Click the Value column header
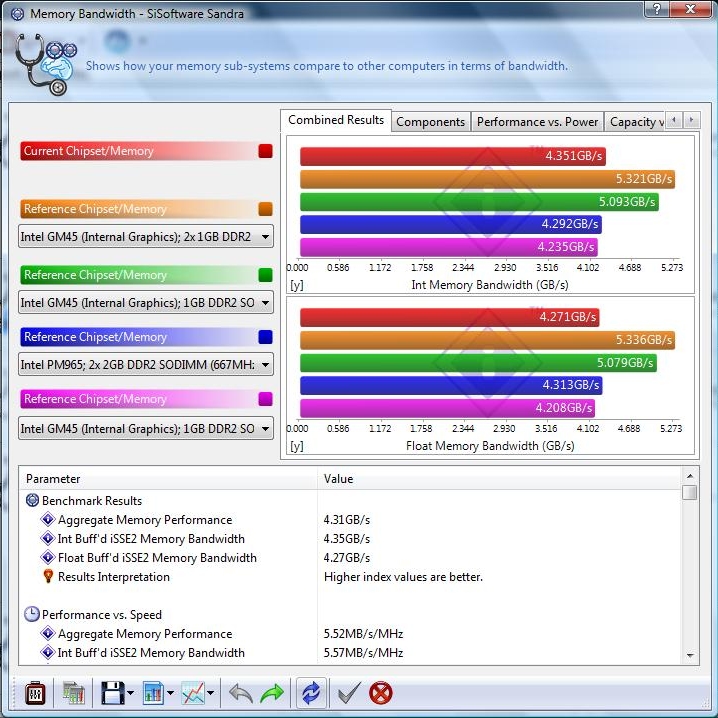The image size is (718, 718). 499,479
